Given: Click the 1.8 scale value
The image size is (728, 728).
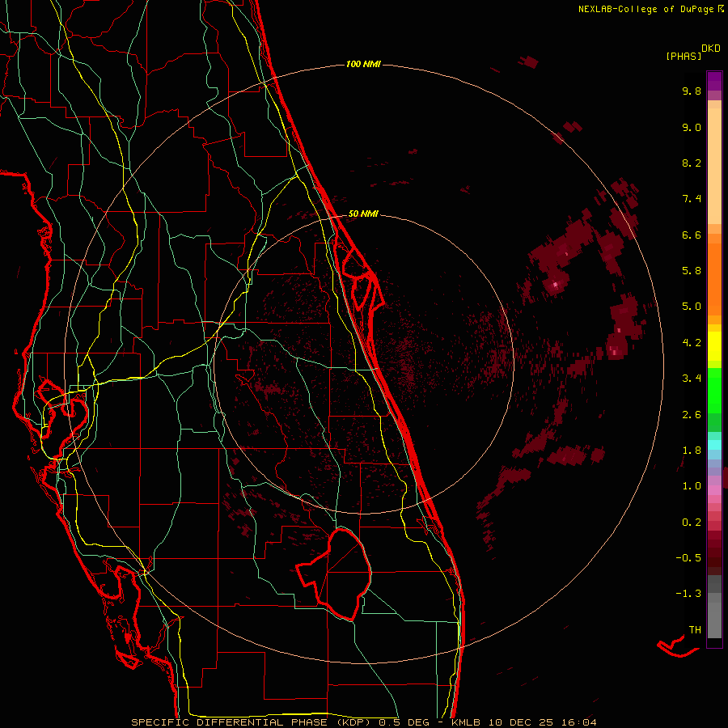Looking at the screenshot, I should (x=692, y=451).
